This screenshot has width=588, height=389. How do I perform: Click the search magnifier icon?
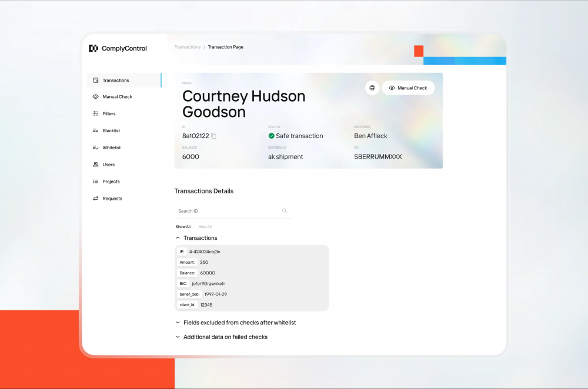285,211
